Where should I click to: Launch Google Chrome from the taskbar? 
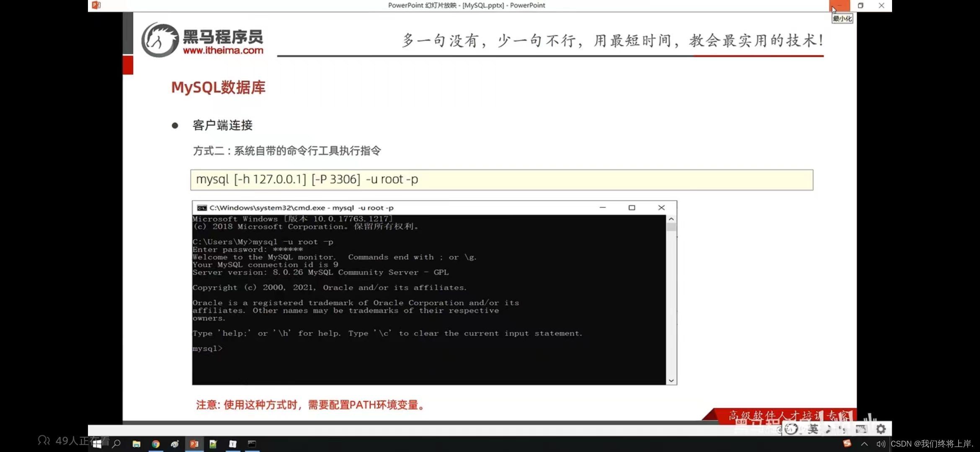pyautogui.click(x=156, y=444)
